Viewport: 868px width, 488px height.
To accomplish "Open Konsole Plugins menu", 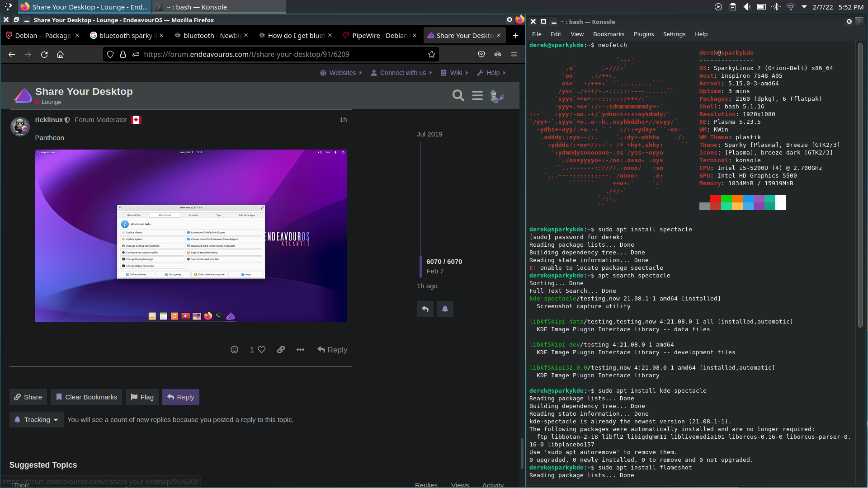I will pyautogui.click(x=644, y=34).
